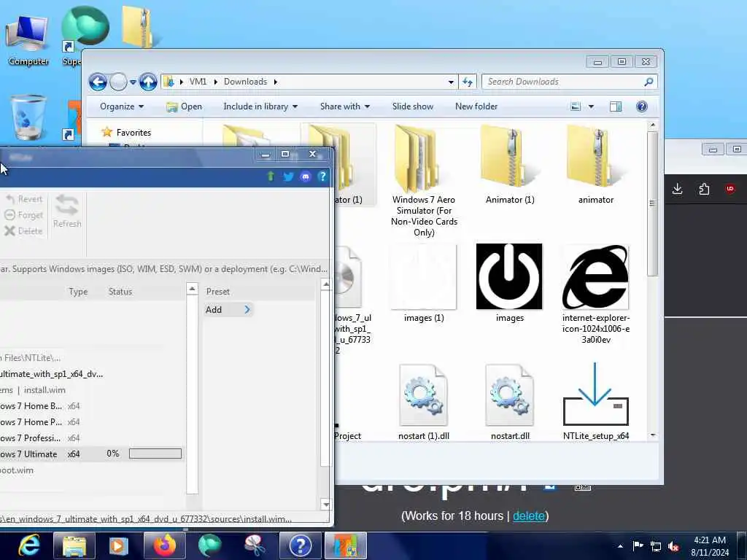Click New folder in Explorer toolbar
747x560 pixels.
point(476,106)
